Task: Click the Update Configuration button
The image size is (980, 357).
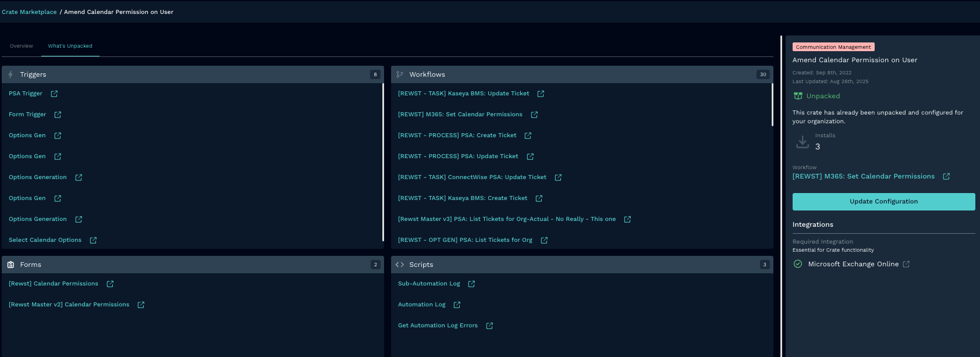Action: click(x=883, y=202)
